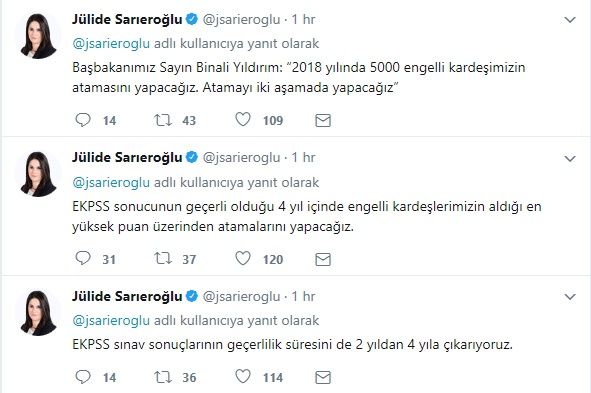Image resolution: width=591 pixels, height=393 pixels.
Task: Like the tweet with 114 likes
Action: pos(243,377)
